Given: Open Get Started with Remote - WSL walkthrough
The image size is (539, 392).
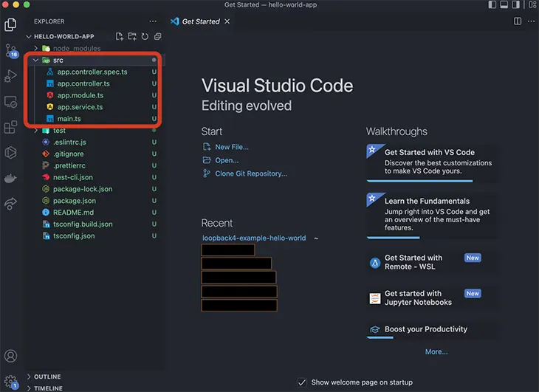Looking at the screenshot, I should coord(432,263).
